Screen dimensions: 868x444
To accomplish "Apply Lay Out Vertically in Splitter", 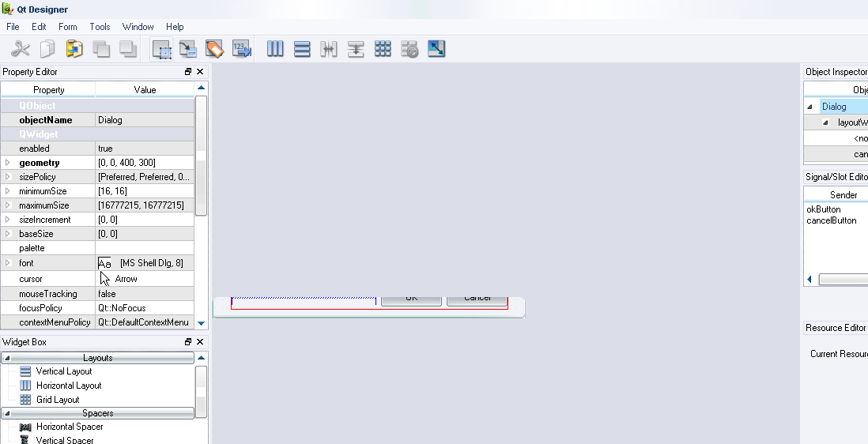I will click(356, 49).
